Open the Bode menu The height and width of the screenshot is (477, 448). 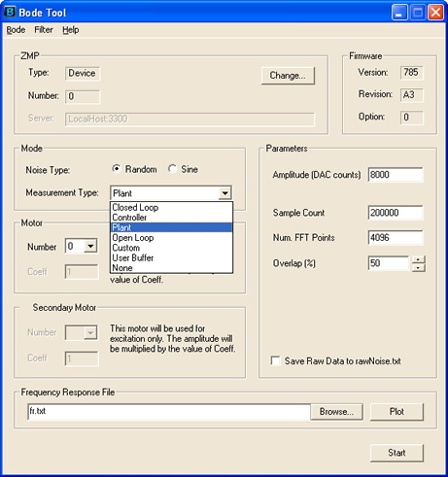(x=16, y=30)
